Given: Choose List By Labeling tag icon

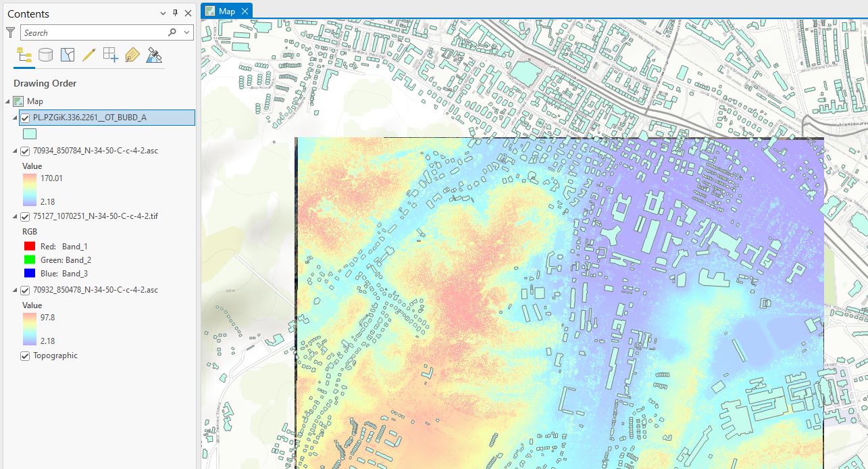Looking at the screenshot, I should 132,55.
